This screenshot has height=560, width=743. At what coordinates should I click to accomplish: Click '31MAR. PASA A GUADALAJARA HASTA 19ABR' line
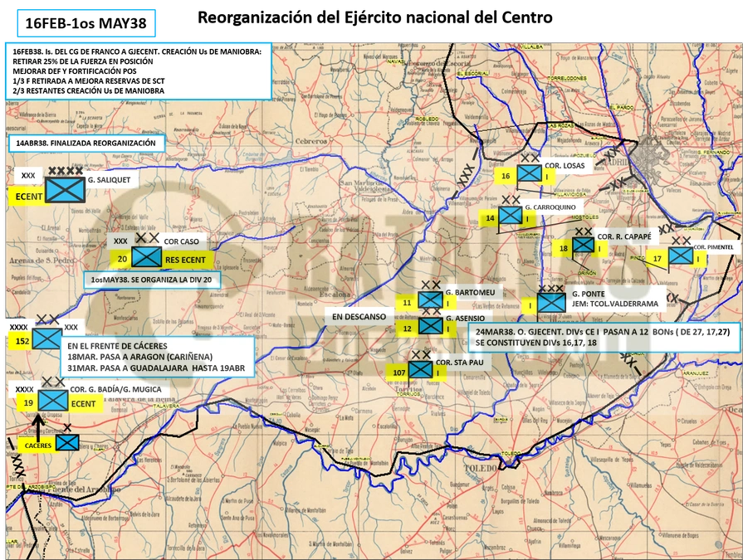click(156, 368)
